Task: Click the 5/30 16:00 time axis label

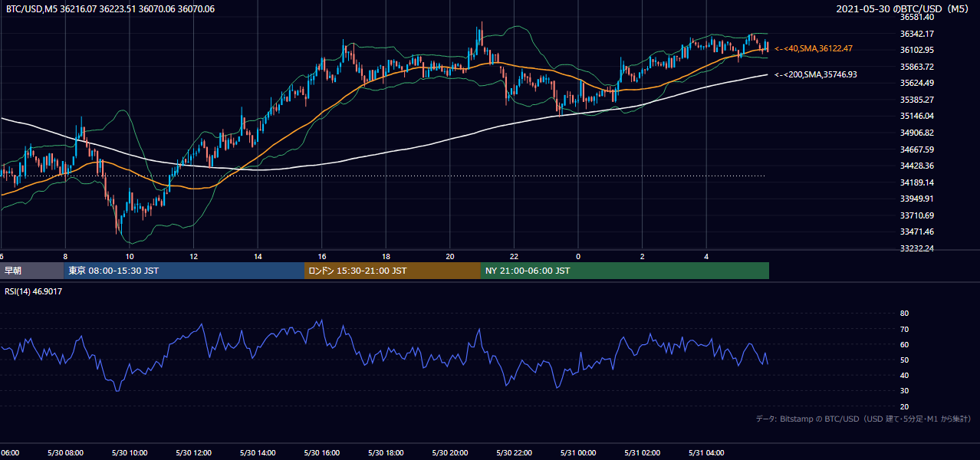Action: (321, 453)
